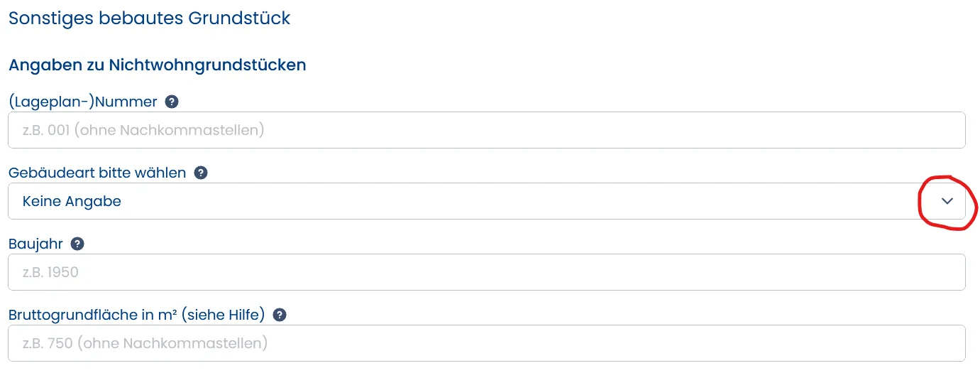The image size is (980, 378).
Task: Focus the Bruttogrundfläche in m² input field
Action: tap(486, 343)
